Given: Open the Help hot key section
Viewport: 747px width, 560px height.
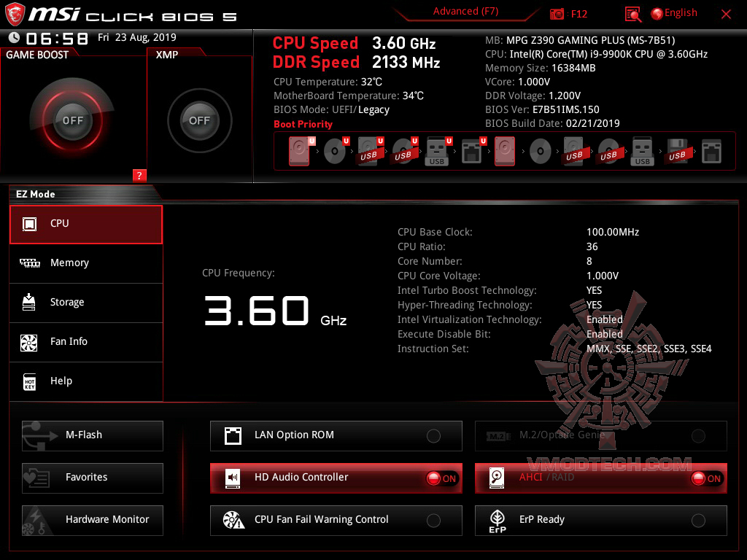Looking at the screenshot, I should pyautogui.click(x=86, y=381).
